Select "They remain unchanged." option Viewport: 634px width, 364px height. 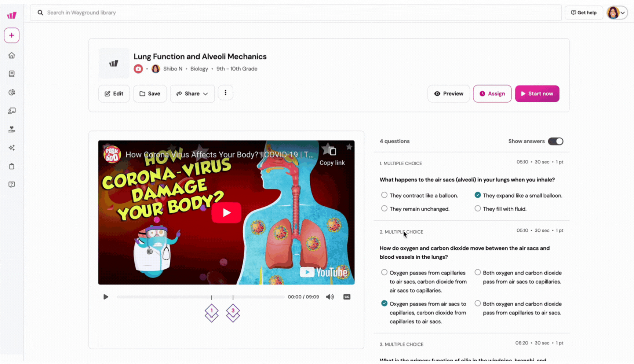click(x=384, y=209)
